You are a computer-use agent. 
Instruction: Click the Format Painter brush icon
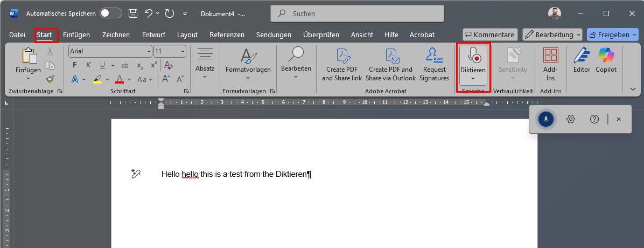(50, 79)
